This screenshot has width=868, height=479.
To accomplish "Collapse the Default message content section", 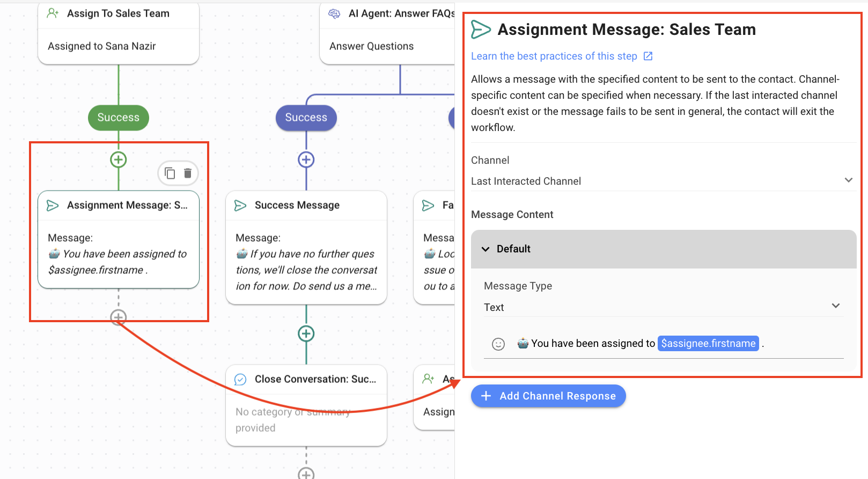I will [486, 249].
